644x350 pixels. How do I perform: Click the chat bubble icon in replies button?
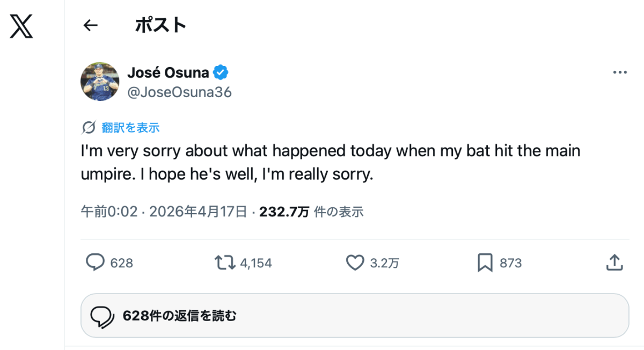101,316
